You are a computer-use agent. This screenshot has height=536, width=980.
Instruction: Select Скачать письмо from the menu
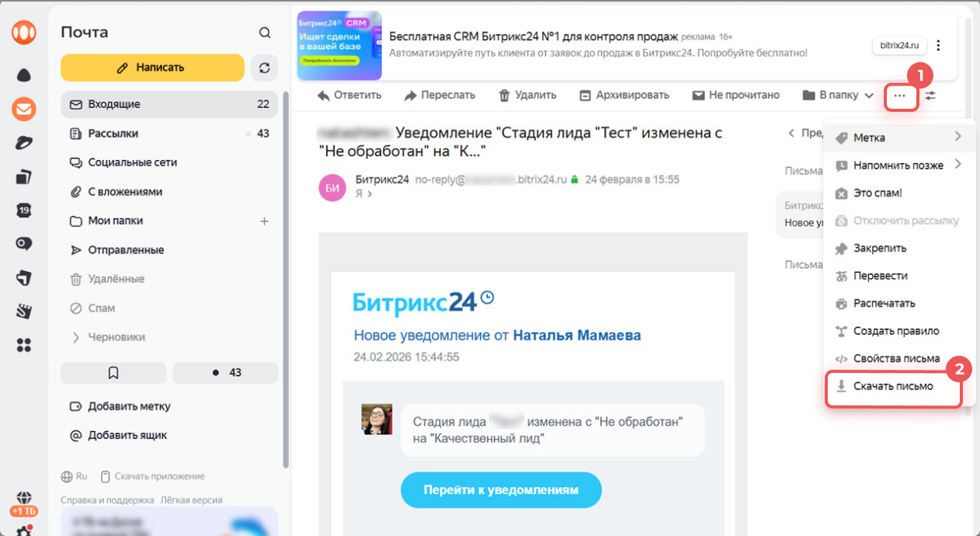892,386
